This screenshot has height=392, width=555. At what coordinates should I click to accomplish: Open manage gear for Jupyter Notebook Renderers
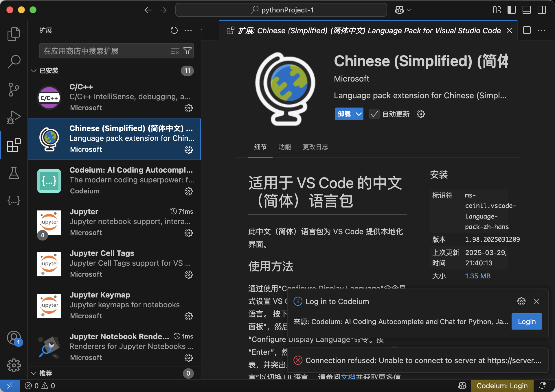[x=189, y=358]
